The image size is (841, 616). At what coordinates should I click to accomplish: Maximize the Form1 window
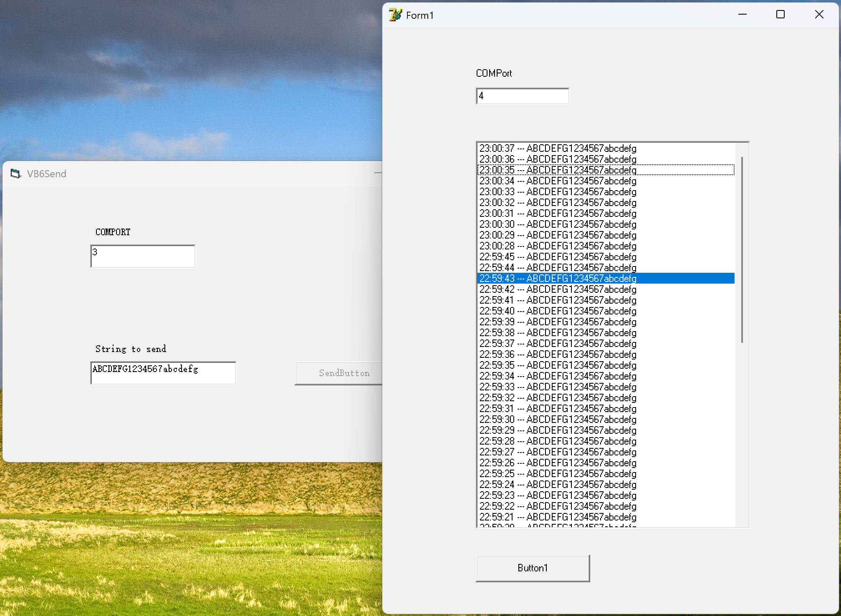point(780,15)
